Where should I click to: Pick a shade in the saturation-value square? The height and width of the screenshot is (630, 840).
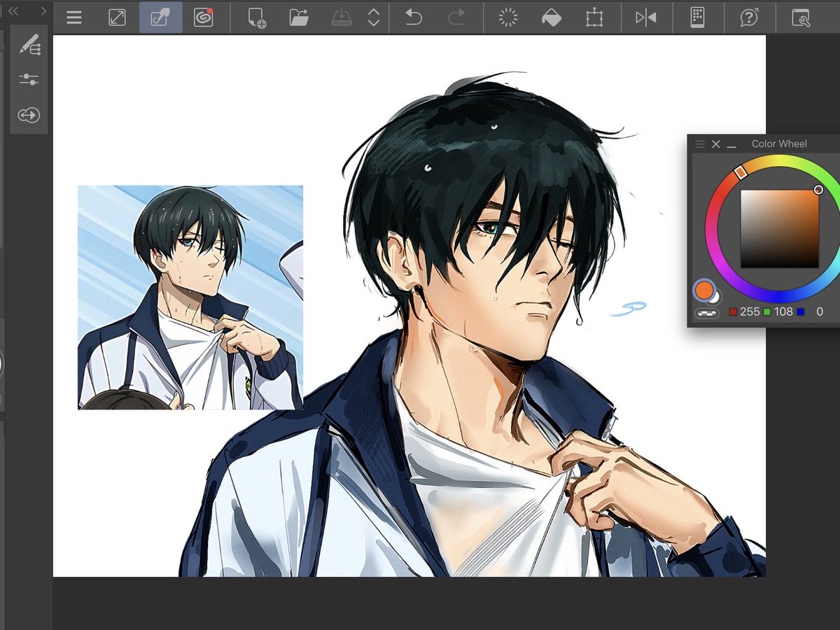[780, 228]
